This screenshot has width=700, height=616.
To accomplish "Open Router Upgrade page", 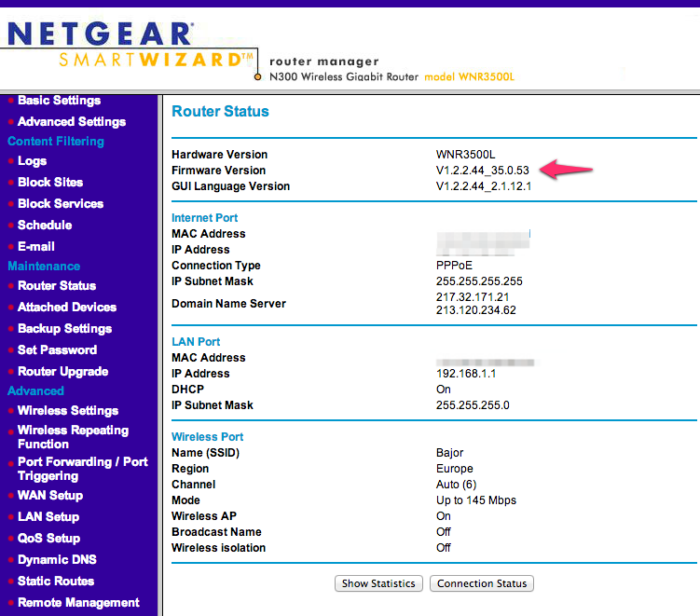I will [62, 372].
